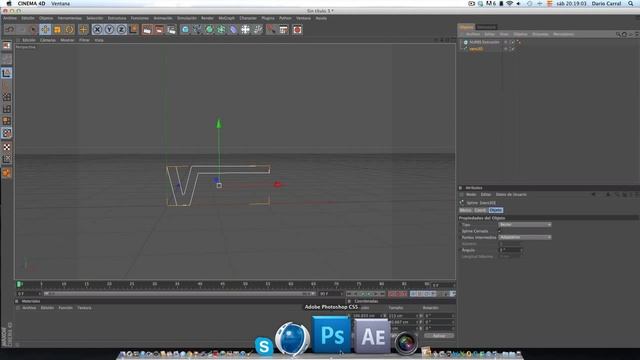The width and height of the screenshot is (640, 360).
Task: Click the coordinate system icon after Z
Action: pos(133,29)
